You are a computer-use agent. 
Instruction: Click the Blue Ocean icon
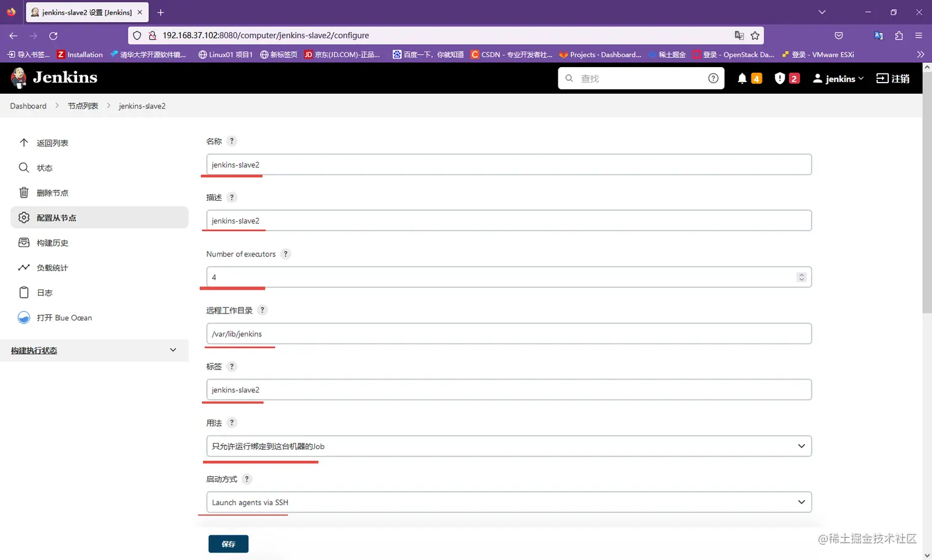click(x=24, y=317)
